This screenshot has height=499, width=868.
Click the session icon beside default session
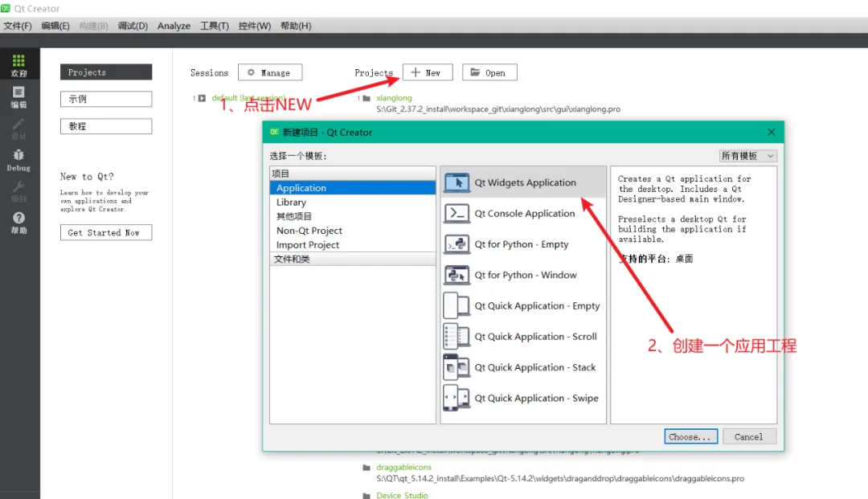[202, 98]
